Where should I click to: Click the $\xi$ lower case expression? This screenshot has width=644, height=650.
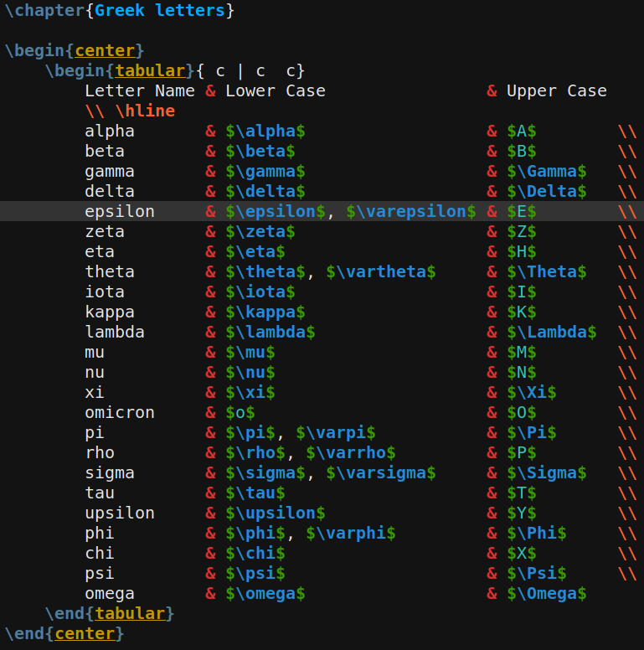pos(250,393)
